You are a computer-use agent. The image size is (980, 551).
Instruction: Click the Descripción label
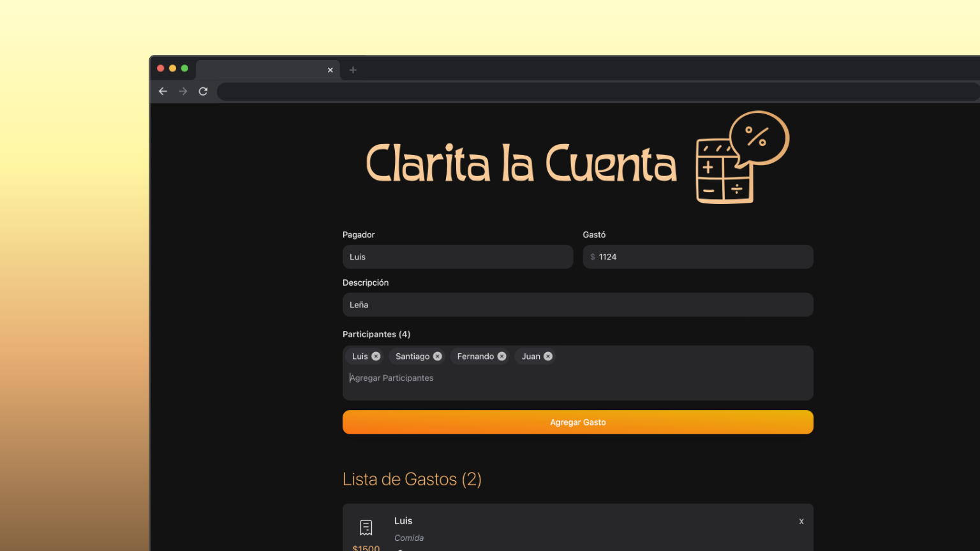(366, 283)
